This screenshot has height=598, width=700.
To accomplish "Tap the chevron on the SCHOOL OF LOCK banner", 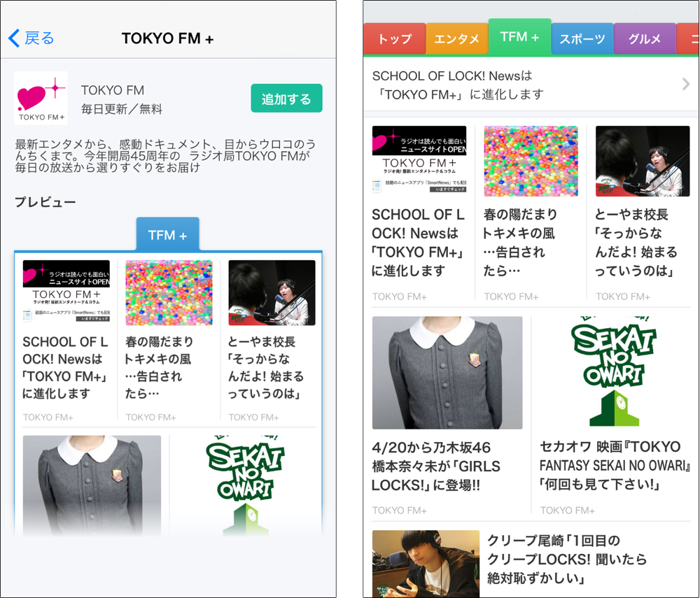I will [x=686, y=84].
